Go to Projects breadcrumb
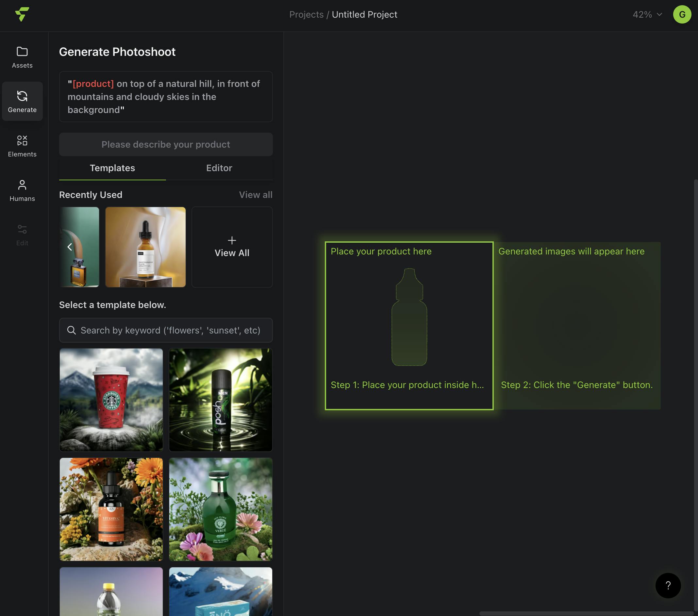This screenshot has height=616, width=698. click(x=306, y=14)
